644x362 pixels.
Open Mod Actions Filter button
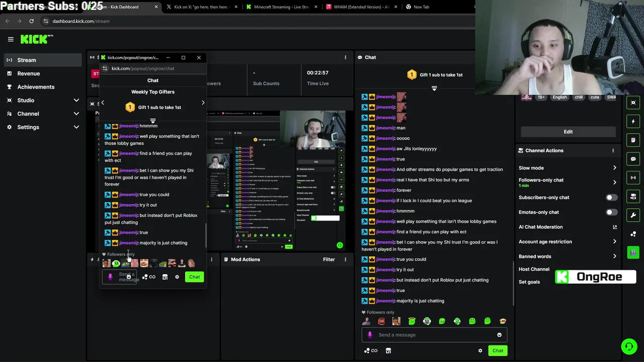click(x=329, y=259)
